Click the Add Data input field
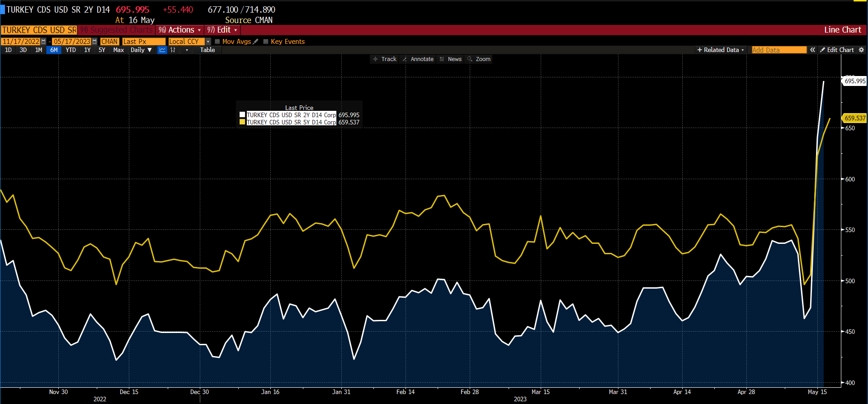 [x=778, y=50]
